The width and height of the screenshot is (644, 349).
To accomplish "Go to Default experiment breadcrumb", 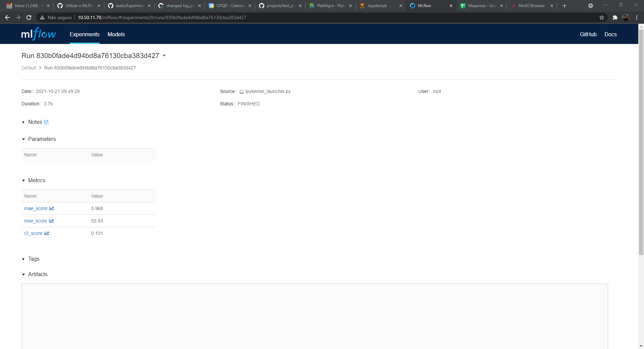I will (29, 68).
